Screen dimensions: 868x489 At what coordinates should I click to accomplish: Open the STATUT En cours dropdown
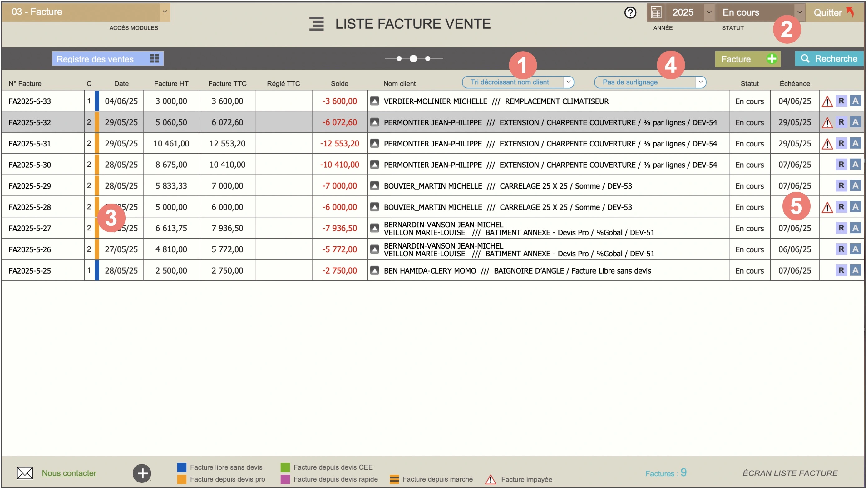800,12
